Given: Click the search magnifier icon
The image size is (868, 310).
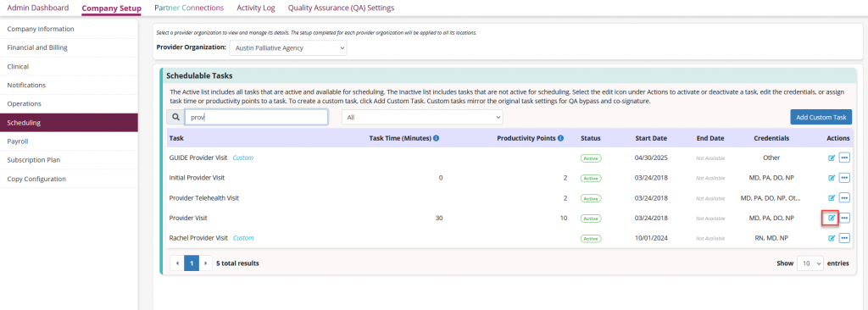Looking at the screenshot, I should pos(175,118).
